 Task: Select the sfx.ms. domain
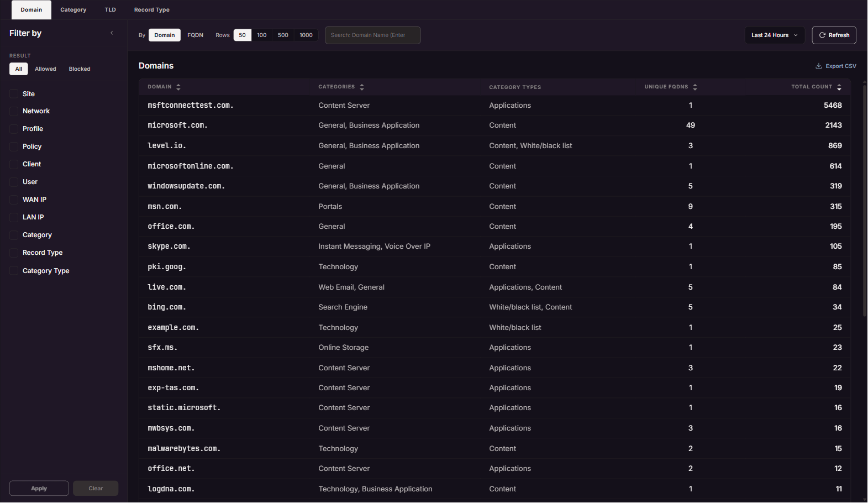[x=162, y=348]
